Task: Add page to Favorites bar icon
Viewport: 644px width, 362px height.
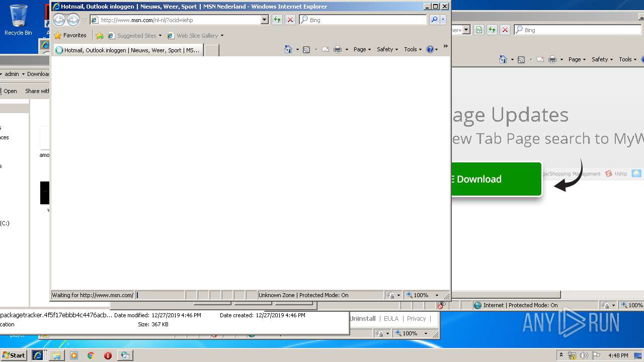Action: [100, 35]
